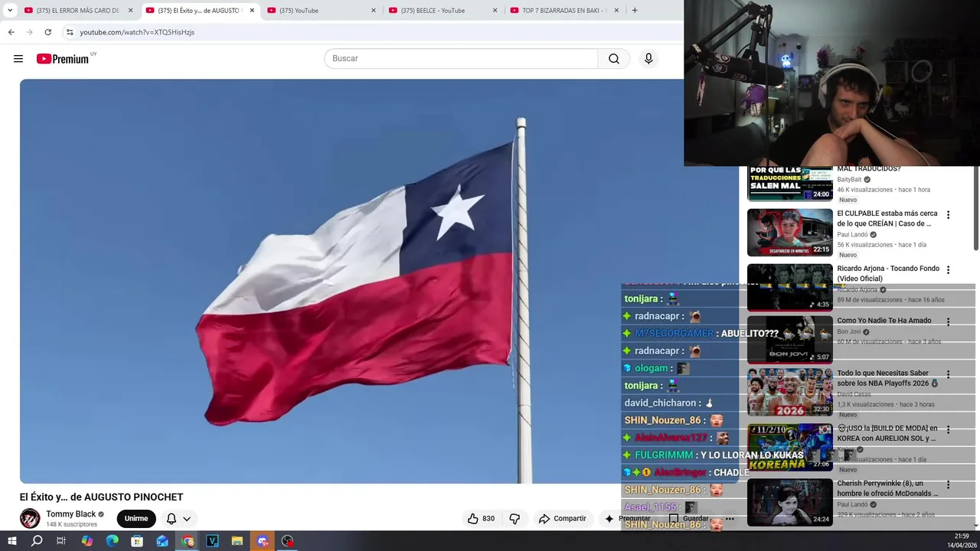Image resolution: width=980 pixels, height=551 pixels.
Task: Open the browser tab list dropdown
Action: pos(10,11)
